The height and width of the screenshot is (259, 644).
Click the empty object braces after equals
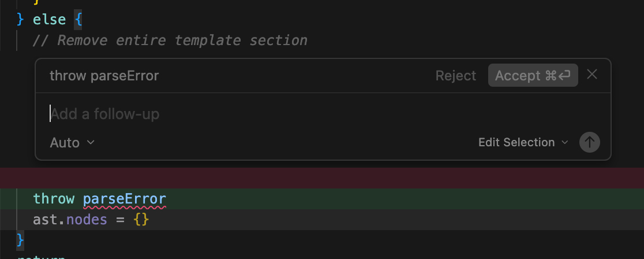pos(141,220)
